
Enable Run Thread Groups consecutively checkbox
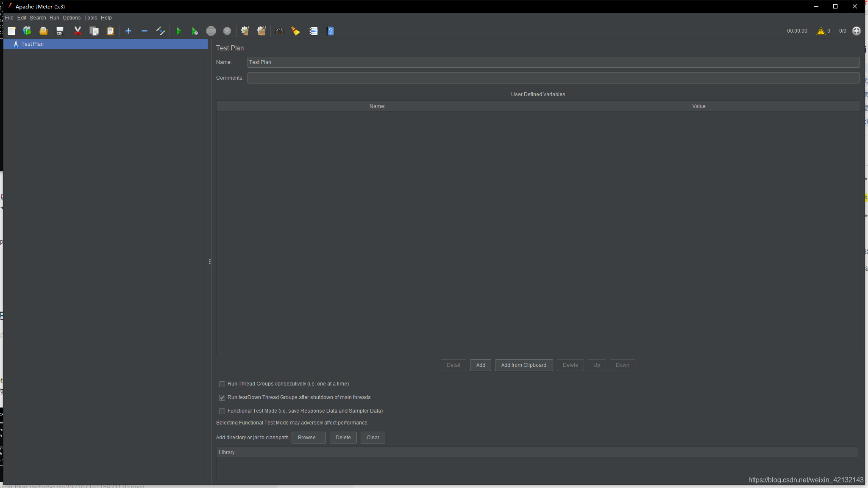tap(222, 384)
